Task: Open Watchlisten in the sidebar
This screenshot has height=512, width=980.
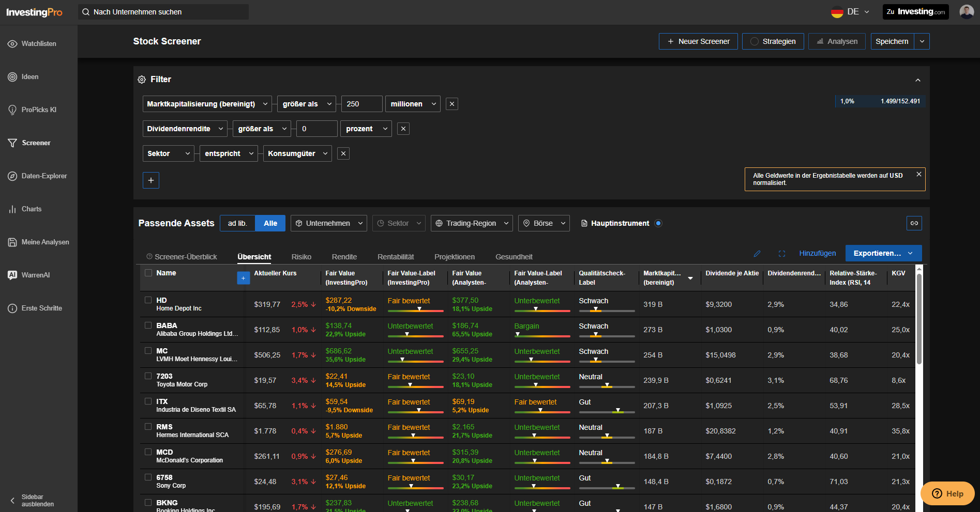Action: (x=32, y=44)
